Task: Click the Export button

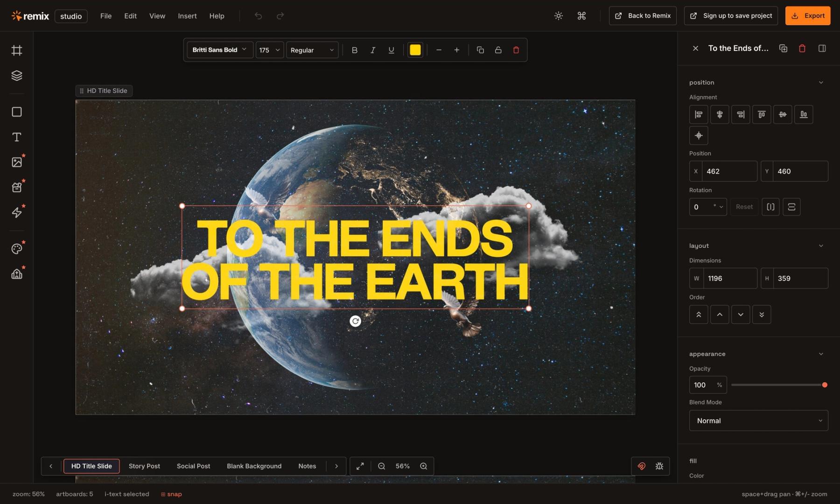Action: (808, 16)
